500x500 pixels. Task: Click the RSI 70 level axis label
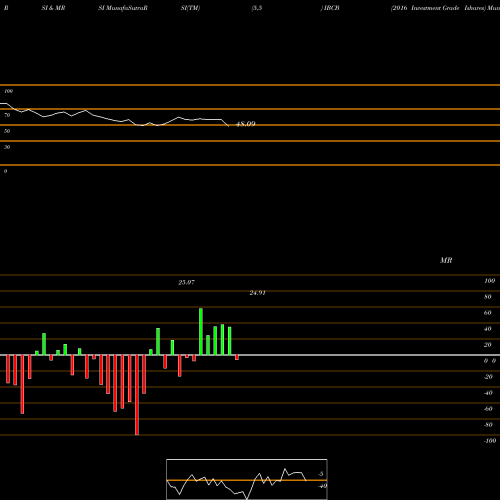pyautogui.click(x=7, y=115)
